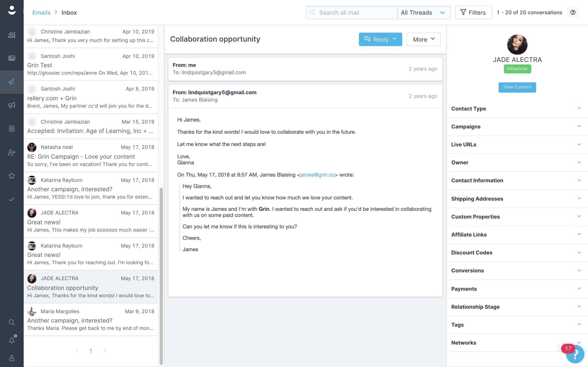The image size is (588, 367).
Task: Open the More options dropdown
Action: 423,39
